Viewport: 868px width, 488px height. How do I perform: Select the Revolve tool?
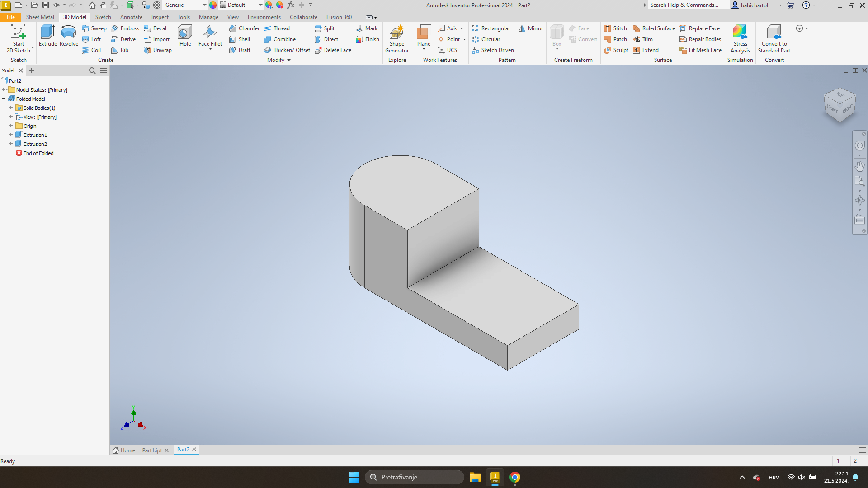click(68, 38)
